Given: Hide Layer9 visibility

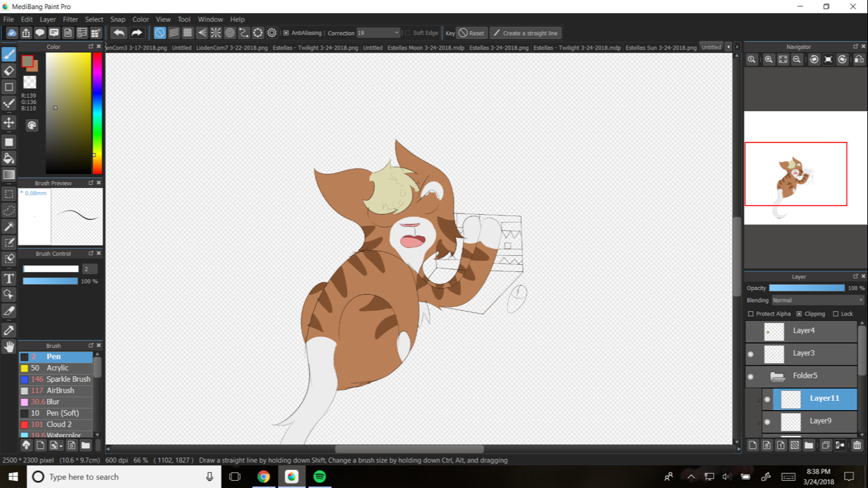Looking at the screenshot, I should [x=768, y=422].
